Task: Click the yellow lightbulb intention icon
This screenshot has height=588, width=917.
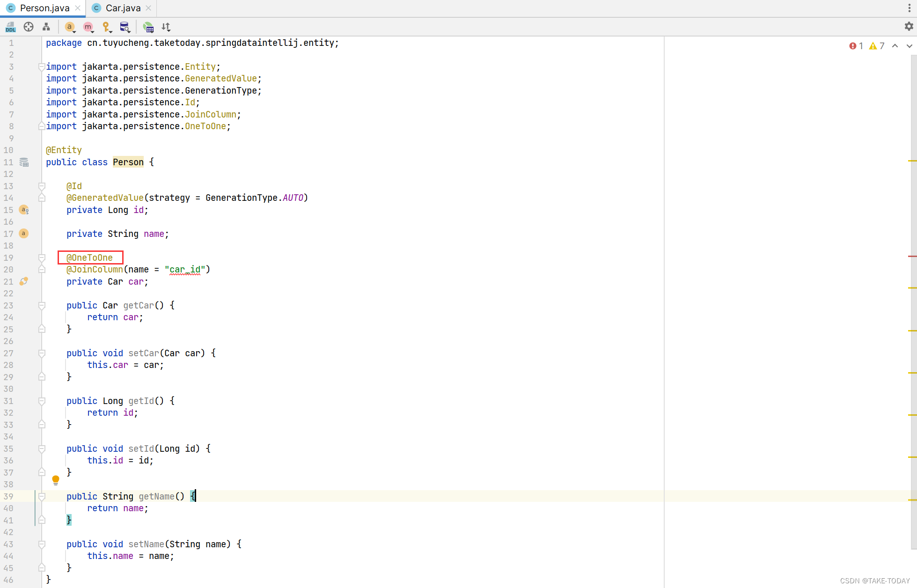Action: tap(56, 480)
